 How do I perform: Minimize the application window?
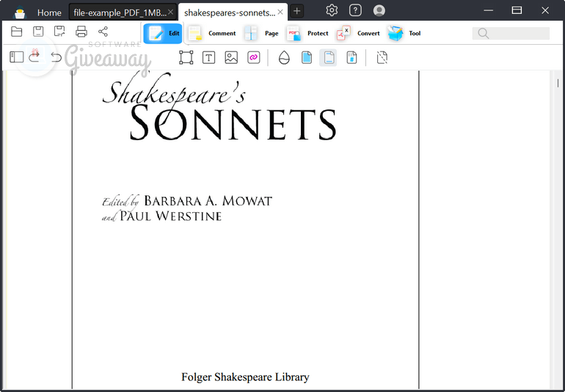(488, 10)
